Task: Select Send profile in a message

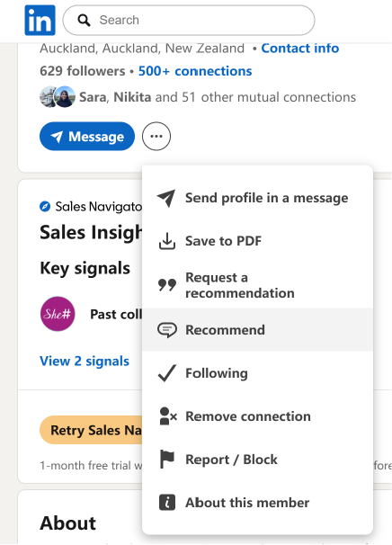Action: click(257, 198)
